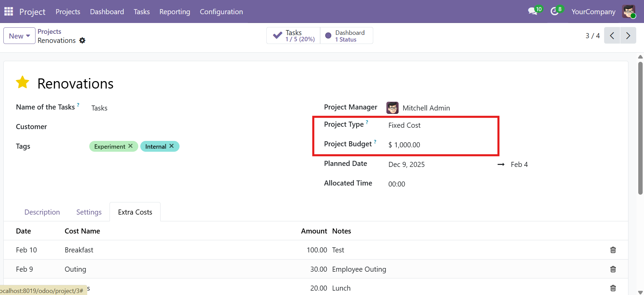Go to the previous project record
This screenshot has width=644, height=295.
pyautogui.click(x=612, y=35)
